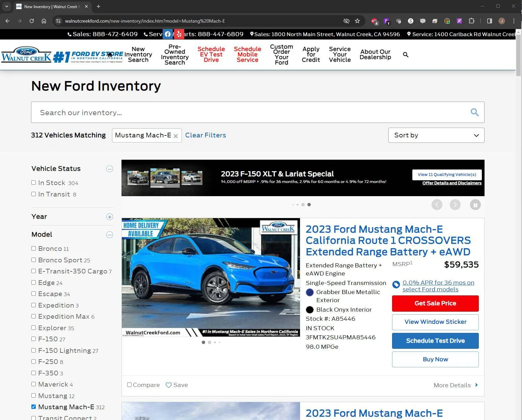
Task: Check the Escape model filter
Action: point(33,294)
